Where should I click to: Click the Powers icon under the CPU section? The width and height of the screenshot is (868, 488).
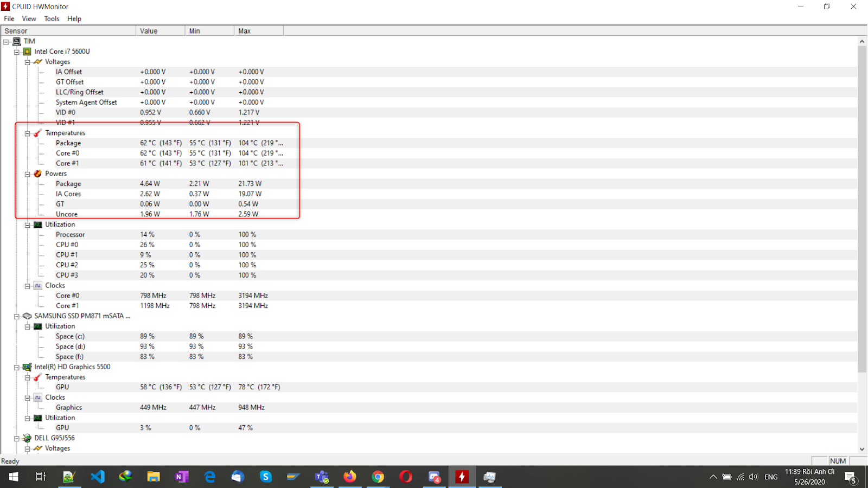pos(37,174)
